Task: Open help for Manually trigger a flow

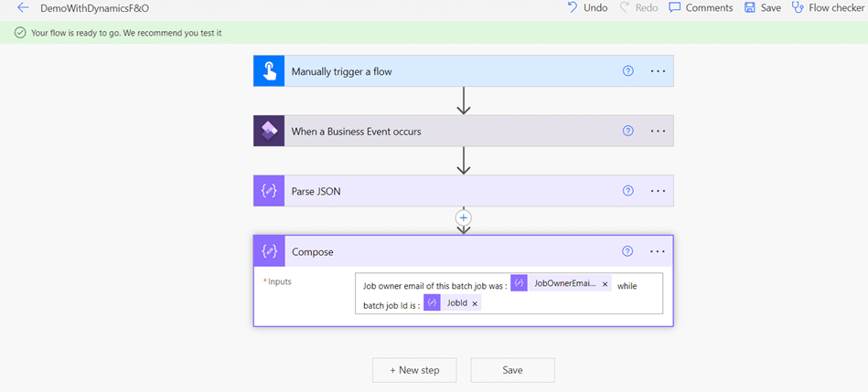Action: 627,71
